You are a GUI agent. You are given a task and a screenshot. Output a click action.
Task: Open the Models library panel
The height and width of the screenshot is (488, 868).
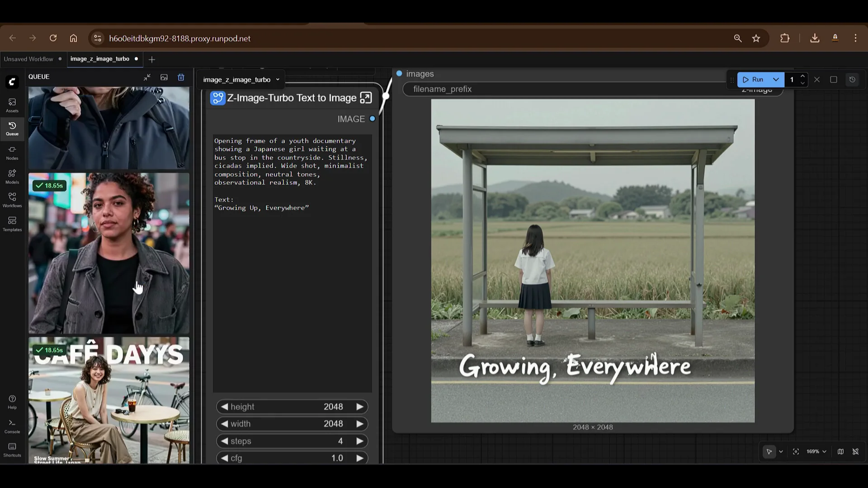pyautogui.click(x=12, y=175)
